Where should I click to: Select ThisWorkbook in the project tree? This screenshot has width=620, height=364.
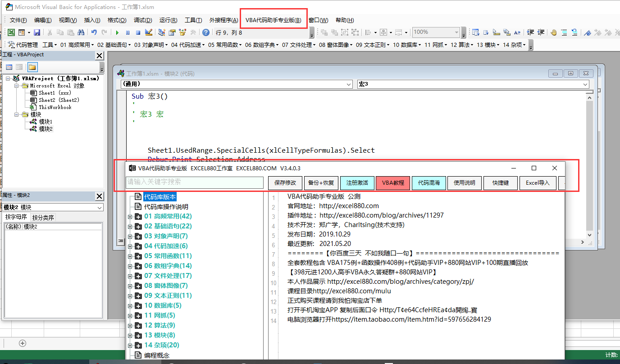[55, 107]
